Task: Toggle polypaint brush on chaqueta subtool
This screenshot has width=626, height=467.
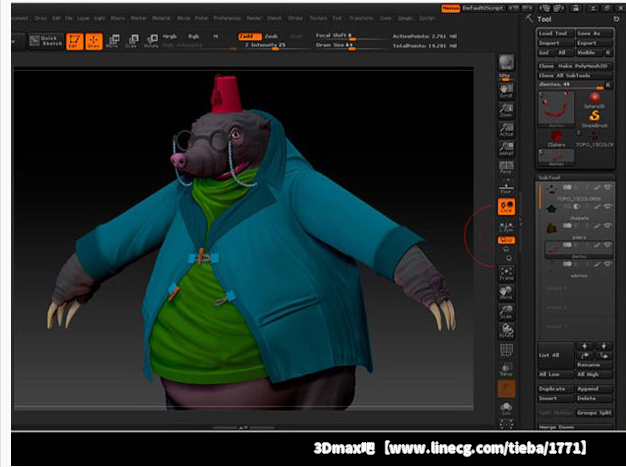Action: 596,206
